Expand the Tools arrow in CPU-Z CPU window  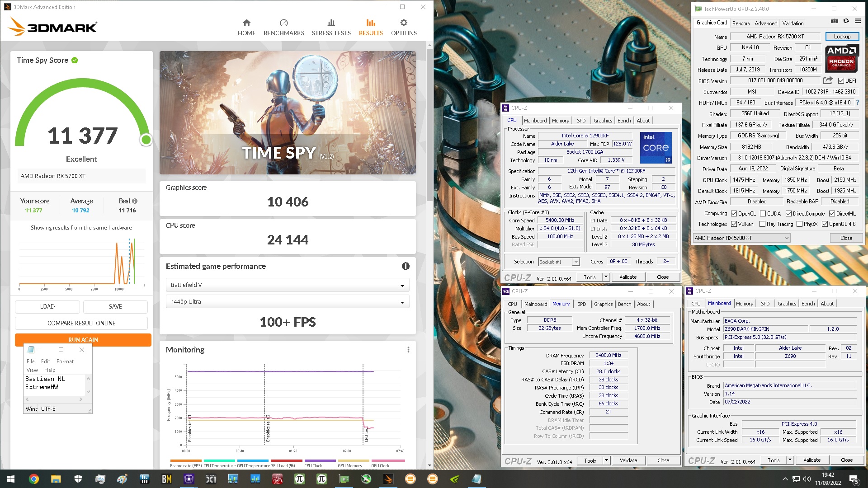pyautogui.click(x=606, y=277)
